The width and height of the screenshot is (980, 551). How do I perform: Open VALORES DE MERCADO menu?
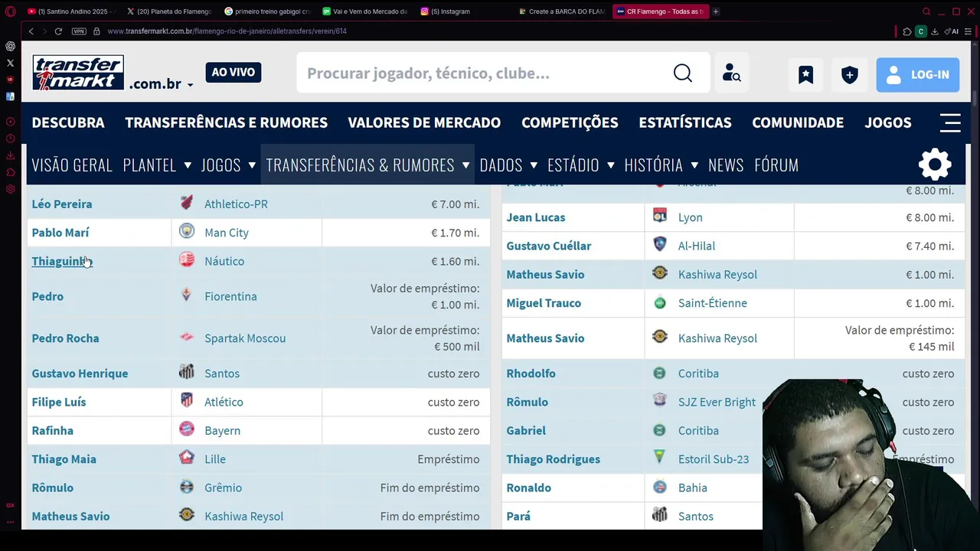[x=424, y=122]
